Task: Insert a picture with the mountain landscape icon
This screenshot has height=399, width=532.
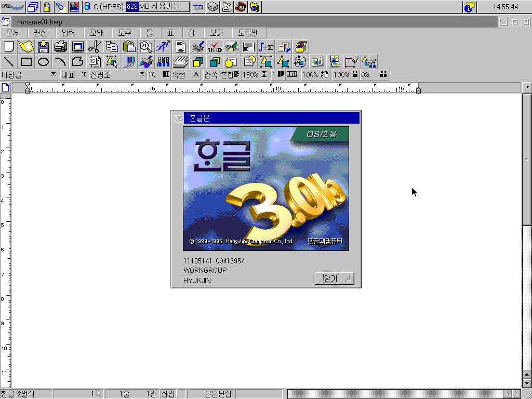Action: [232, 46]
